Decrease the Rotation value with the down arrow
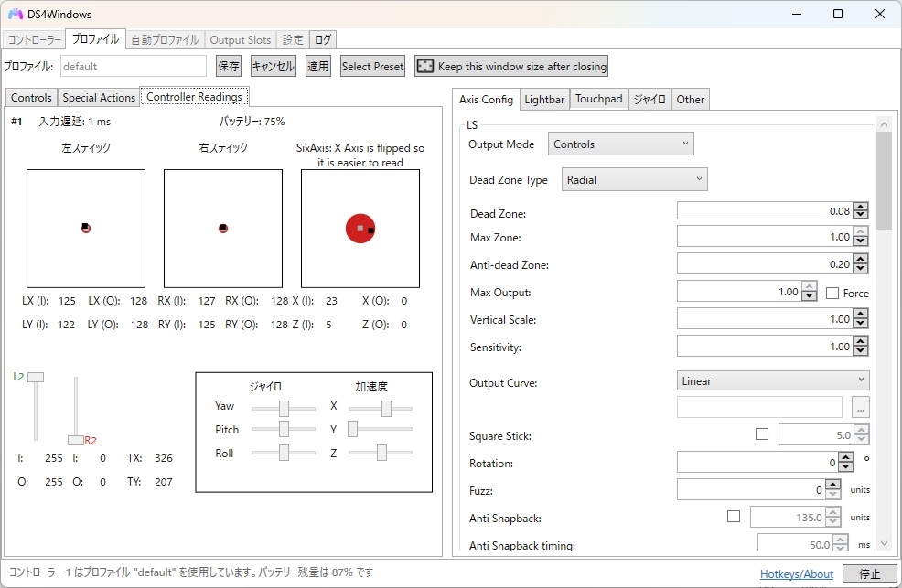 (845, 465)
